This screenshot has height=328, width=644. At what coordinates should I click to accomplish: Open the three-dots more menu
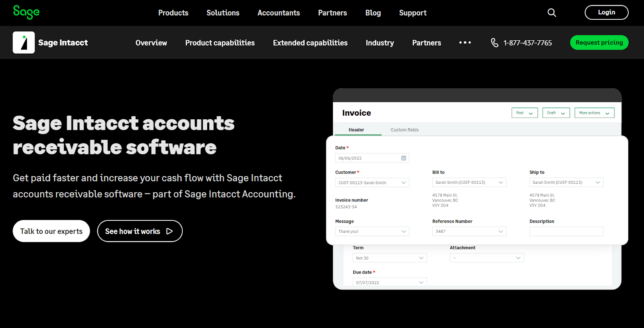(x=465, y=42)
